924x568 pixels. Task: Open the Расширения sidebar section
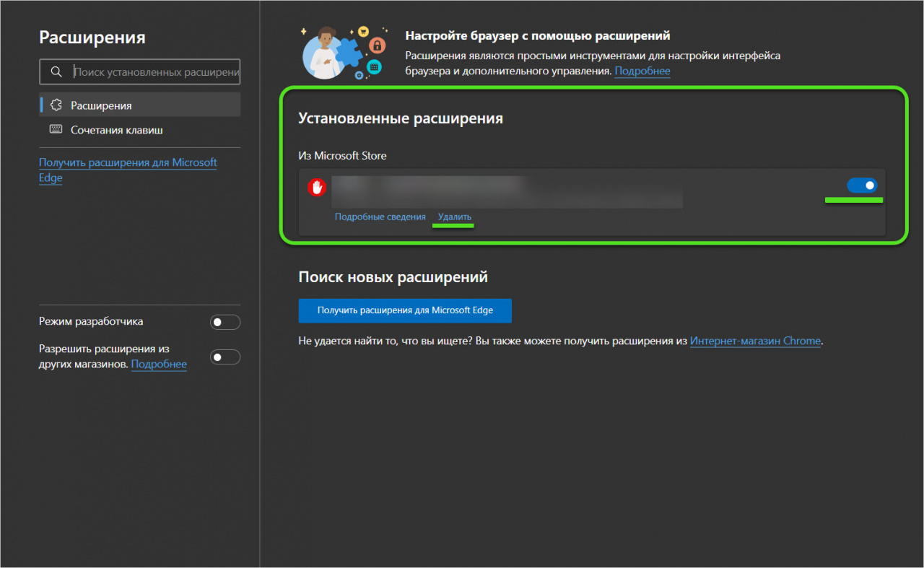(140, 105)
